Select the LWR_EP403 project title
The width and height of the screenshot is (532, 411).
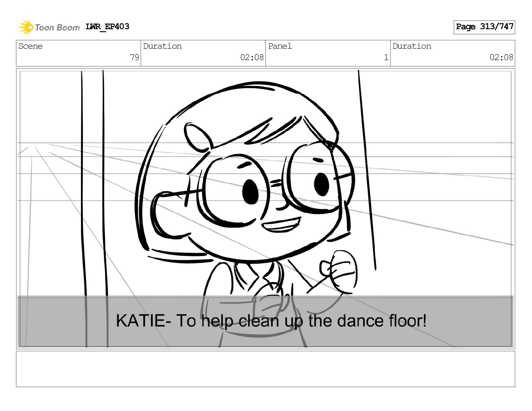107,27
